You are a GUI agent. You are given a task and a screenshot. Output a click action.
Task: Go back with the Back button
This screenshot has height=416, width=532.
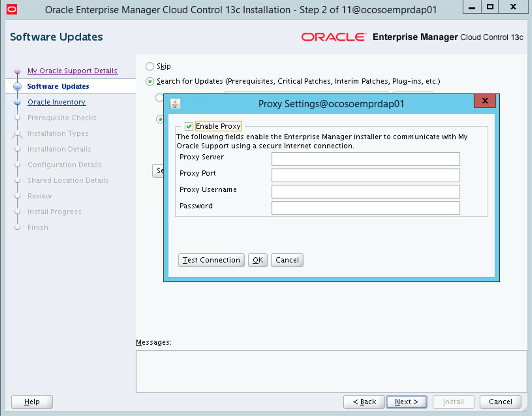[364, 402]
